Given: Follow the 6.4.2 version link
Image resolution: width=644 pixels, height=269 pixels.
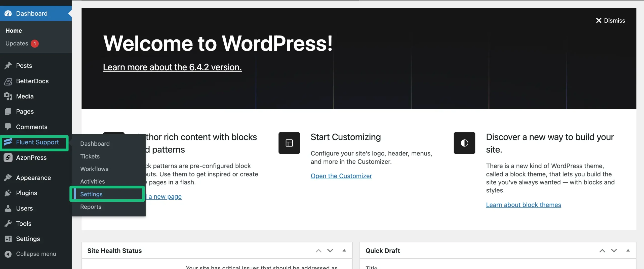Looking at the screenshot, I should (x=172, y=67).
